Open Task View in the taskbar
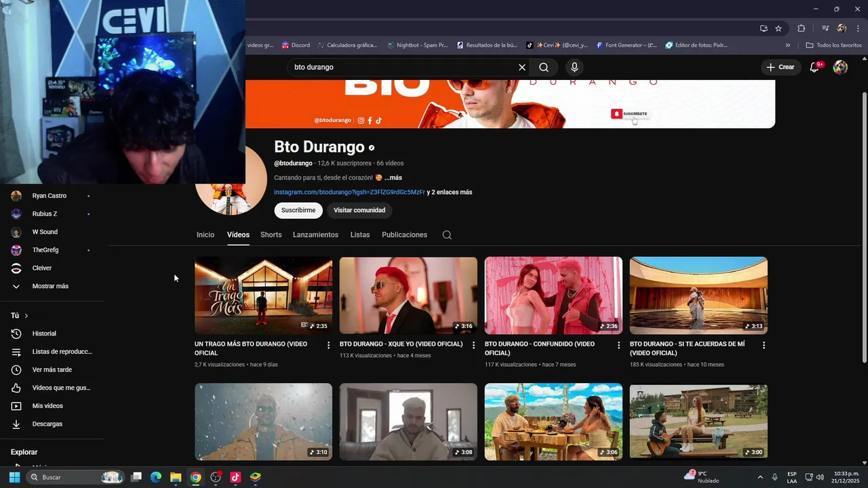 coord(136,477)
